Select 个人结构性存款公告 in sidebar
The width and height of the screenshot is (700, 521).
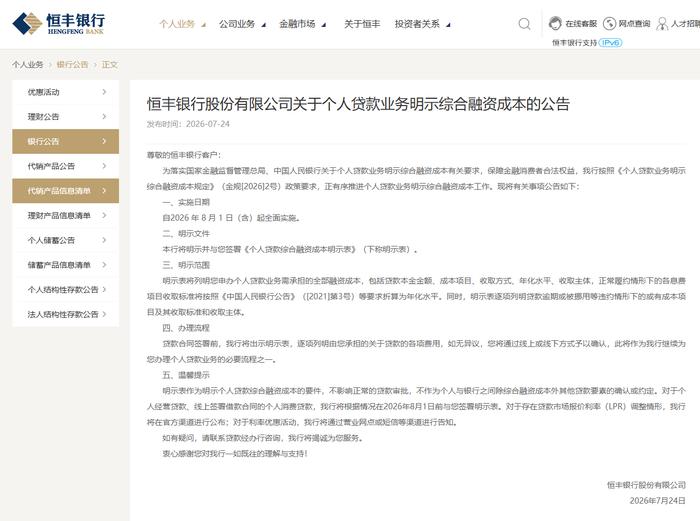66,289
